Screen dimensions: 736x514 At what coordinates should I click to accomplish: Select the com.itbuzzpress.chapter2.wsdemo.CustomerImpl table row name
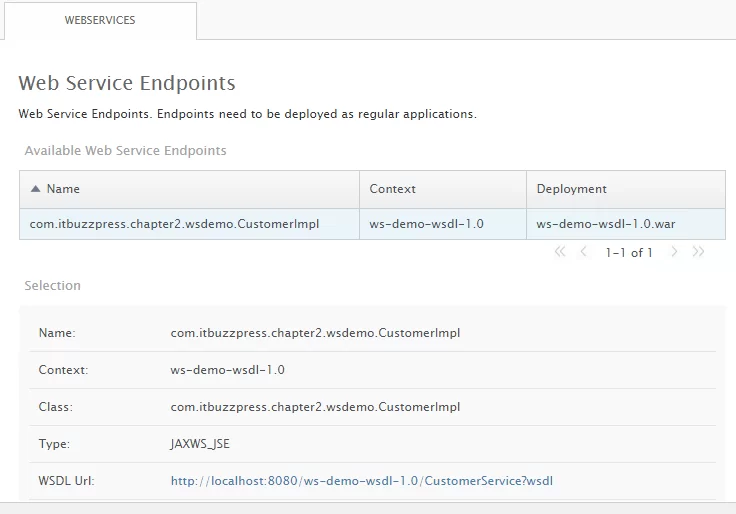[174, 224]
